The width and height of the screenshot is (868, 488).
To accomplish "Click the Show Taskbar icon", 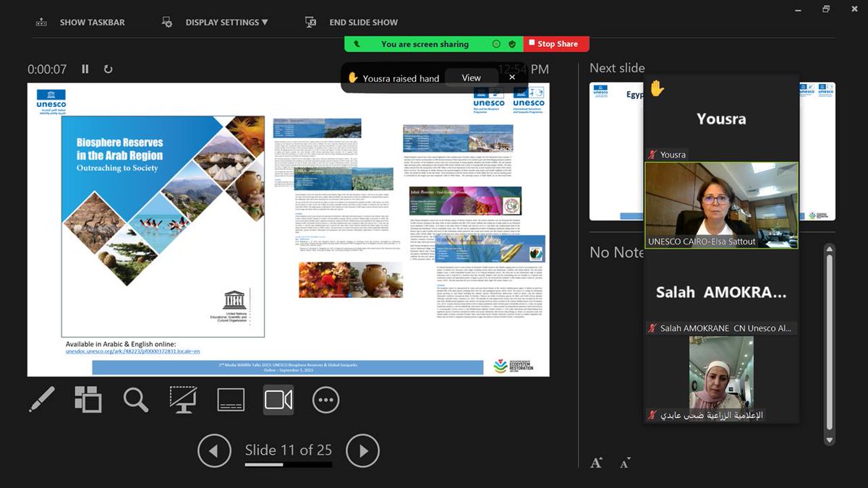I will [x=41, y=22].
